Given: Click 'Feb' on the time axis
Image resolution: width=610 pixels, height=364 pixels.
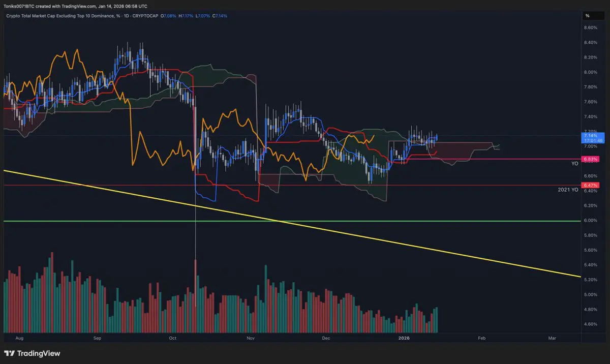Looking at the screenshot, I should pos(482,338).
